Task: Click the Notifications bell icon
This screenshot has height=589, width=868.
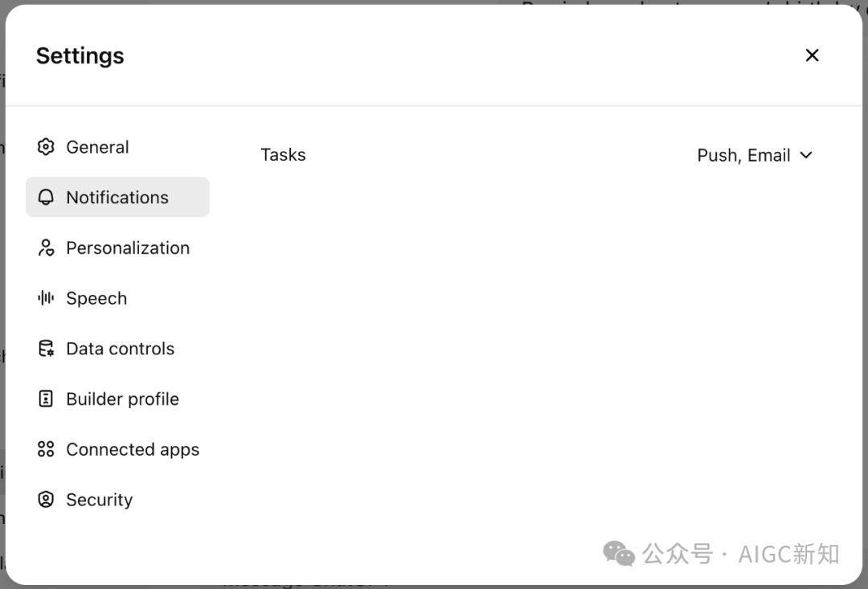Action: [x=46, y=197]
